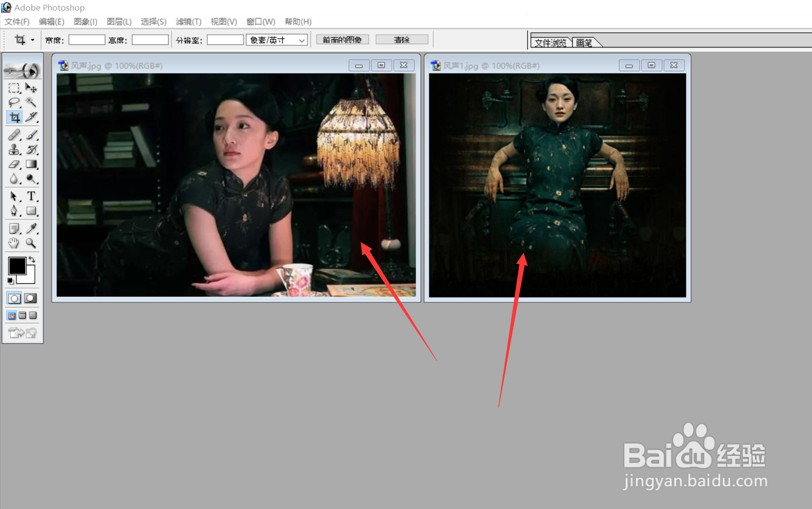Select the History Brush tool
Screen dimensions: 812x509
tap(31, 150)
